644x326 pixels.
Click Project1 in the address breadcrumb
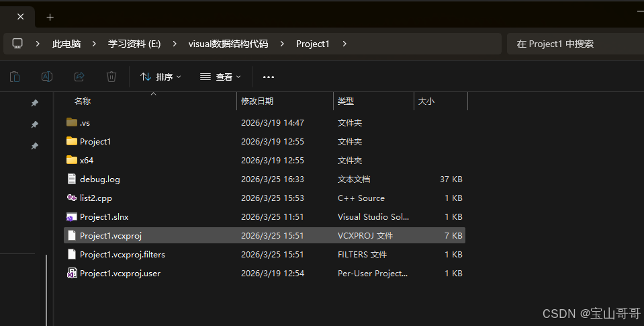(313, 44)
